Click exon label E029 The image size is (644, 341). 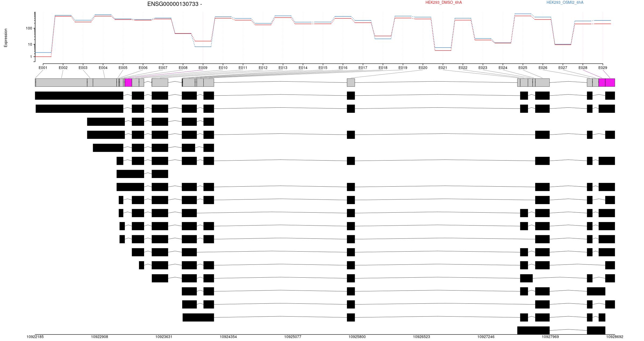(x=603, y=68)
